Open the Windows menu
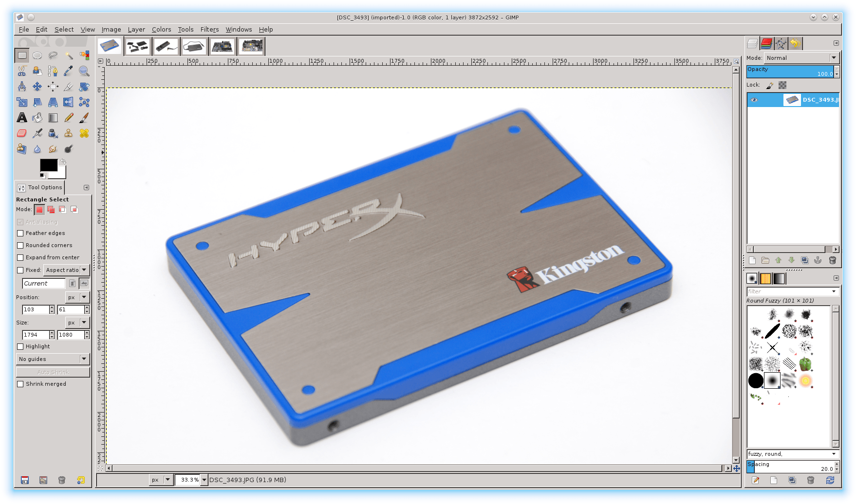This screenshot has height=504, width=856. point(239,30)
